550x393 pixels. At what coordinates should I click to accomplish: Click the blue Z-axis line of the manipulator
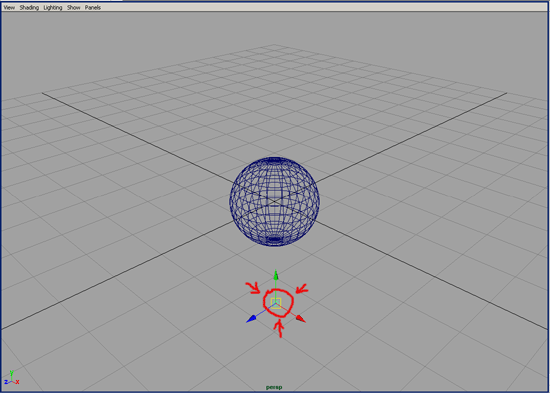tap(265, 310)
